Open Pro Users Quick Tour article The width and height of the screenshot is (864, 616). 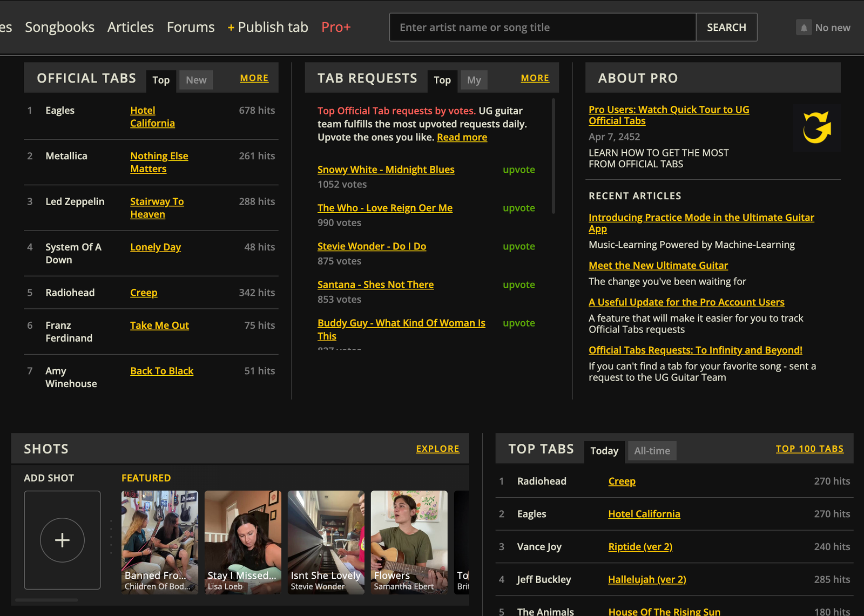pos(669,115)
